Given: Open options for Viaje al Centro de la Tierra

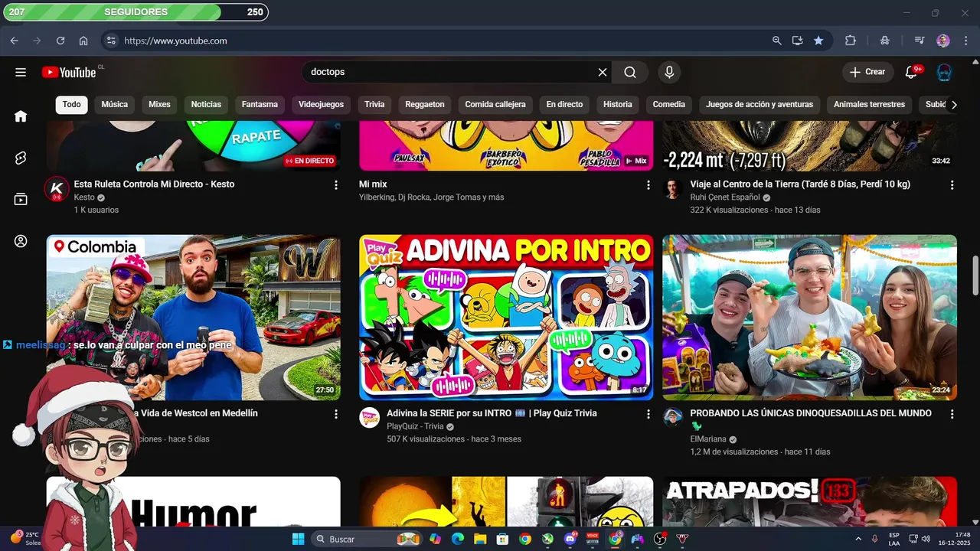Looking at the screenshot, I should click(x=952, y=185).
